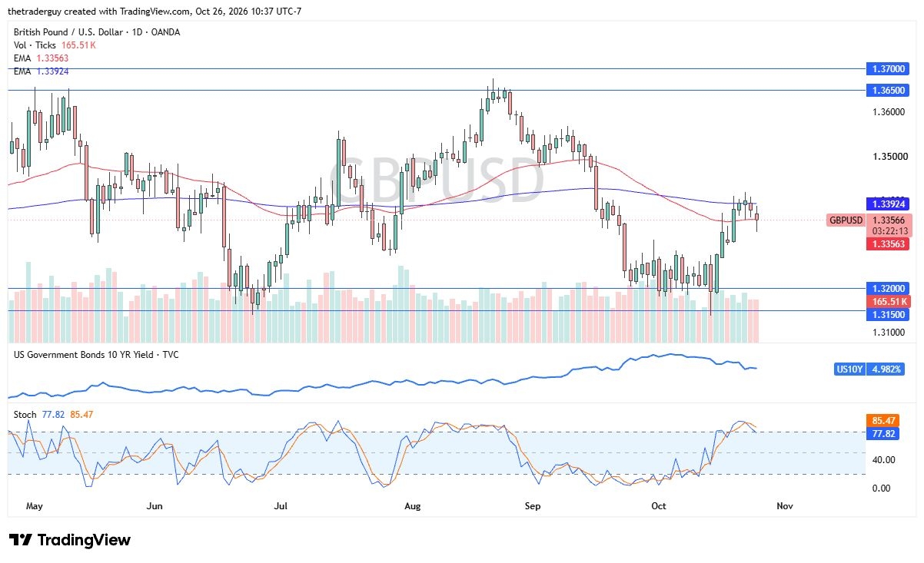Click the 40.00 stochastic scale label
The height and width of the screenshot is (563, 924).
click(x=883, y=460)
